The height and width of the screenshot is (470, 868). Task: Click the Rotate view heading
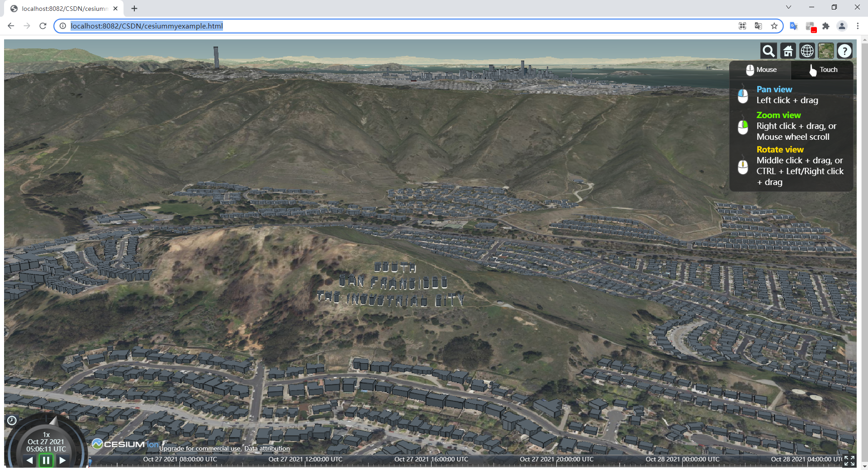click(x=780, y=150)
